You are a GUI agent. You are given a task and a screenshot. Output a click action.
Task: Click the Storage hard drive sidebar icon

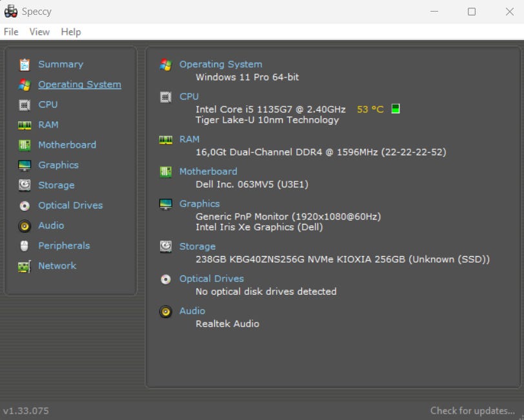click(x=25, y=185)
